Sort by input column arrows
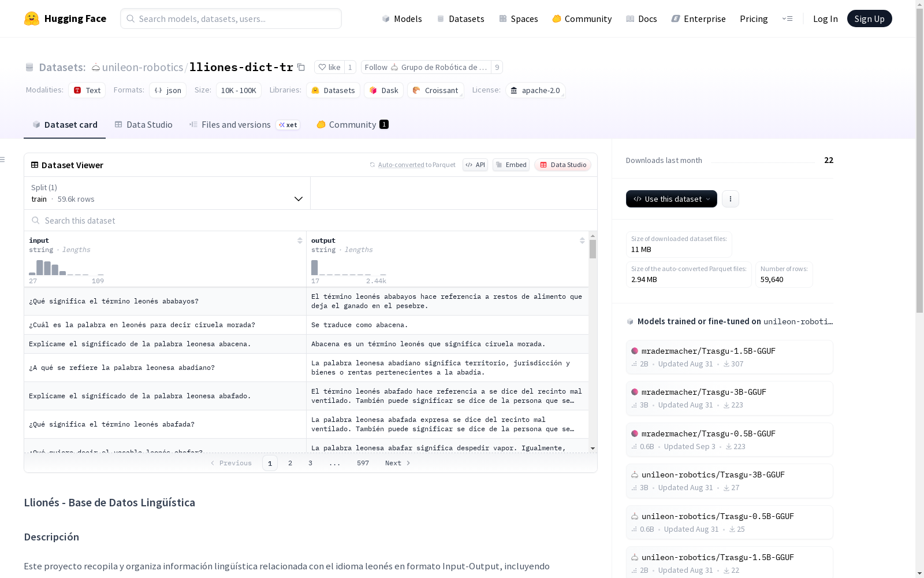The image size is (924, 578). [x=300, y=240]
